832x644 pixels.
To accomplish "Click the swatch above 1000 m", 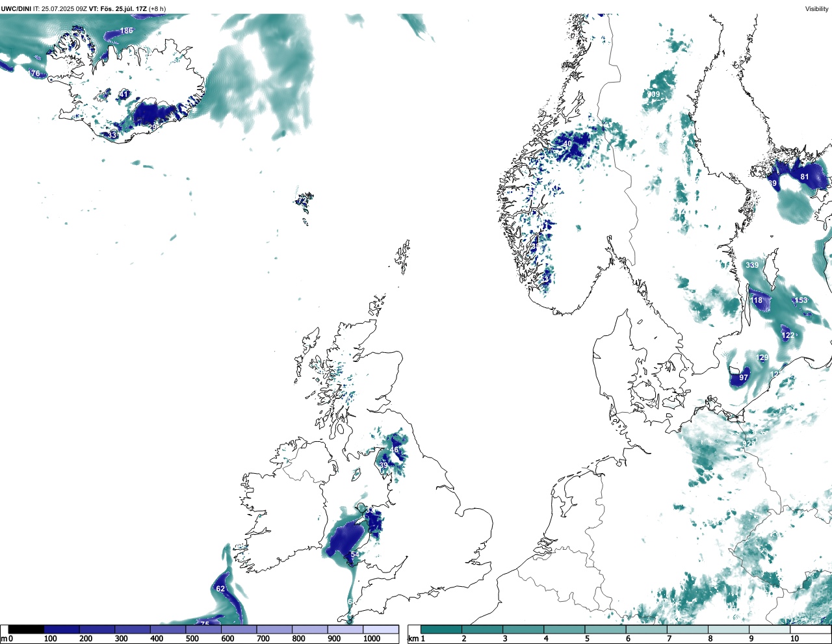I will pos(381,629).
